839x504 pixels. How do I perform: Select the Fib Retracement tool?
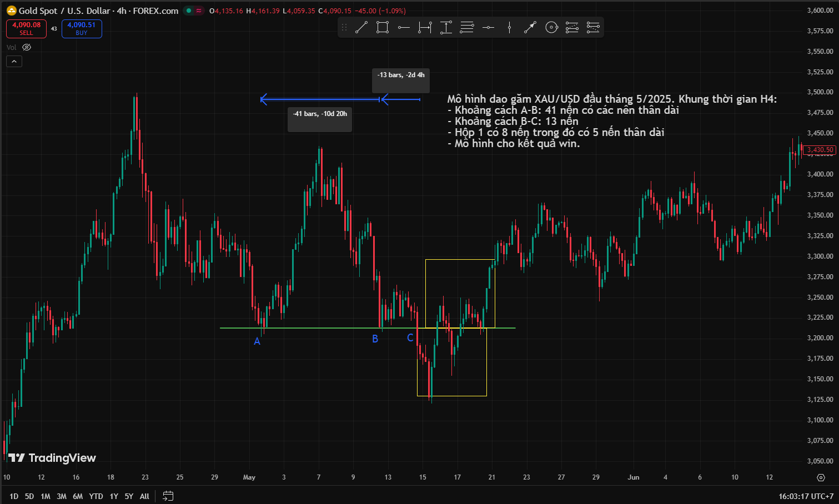(467, 27)
